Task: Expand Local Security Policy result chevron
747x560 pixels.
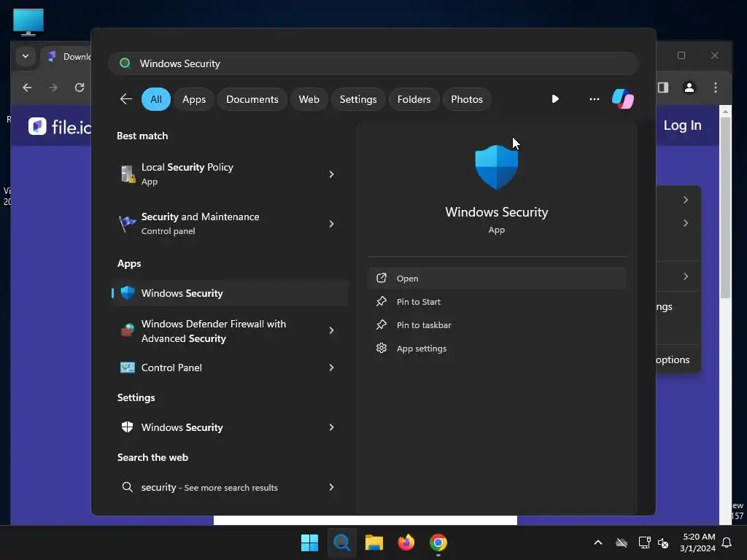Action: tap(332, 174)
